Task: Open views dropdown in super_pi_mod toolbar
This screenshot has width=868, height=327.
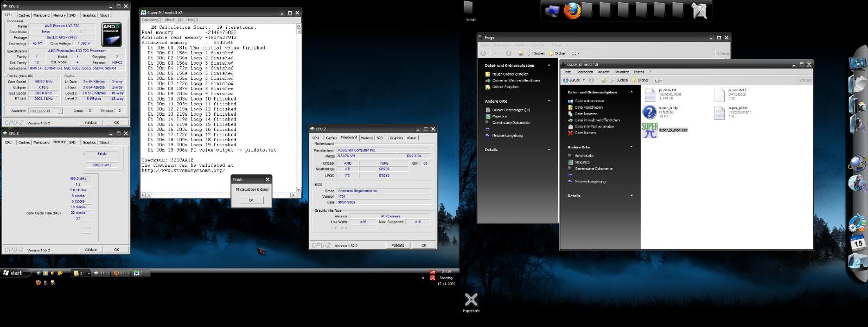Action: (x=658, y=80)
